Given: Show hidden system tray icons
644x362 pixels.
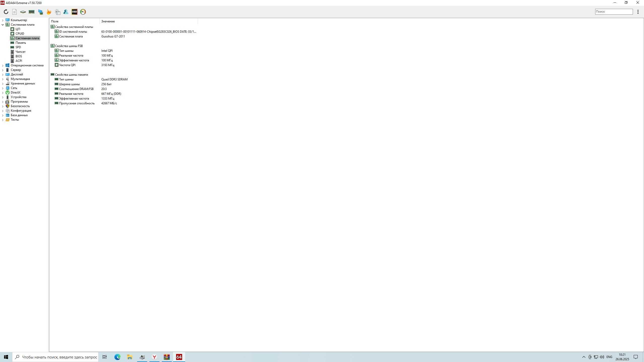Looking at the screenshot, I should (x=584, y=357).
